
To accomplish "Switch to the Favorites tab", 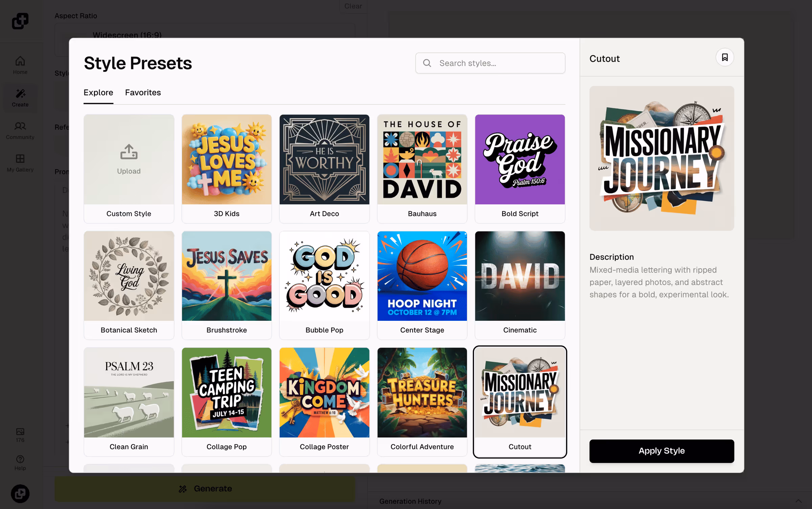I will 143,92.
